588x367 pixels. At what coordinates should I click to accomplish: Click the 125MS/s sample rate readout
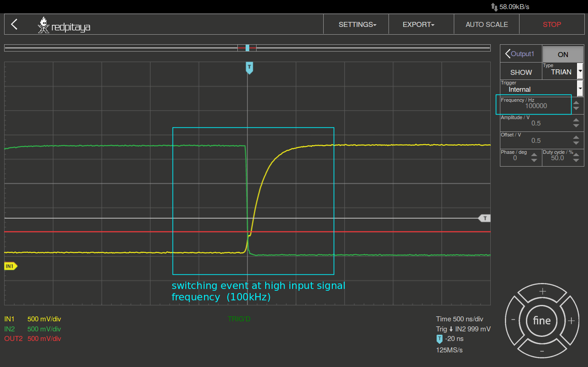point(449,350)
